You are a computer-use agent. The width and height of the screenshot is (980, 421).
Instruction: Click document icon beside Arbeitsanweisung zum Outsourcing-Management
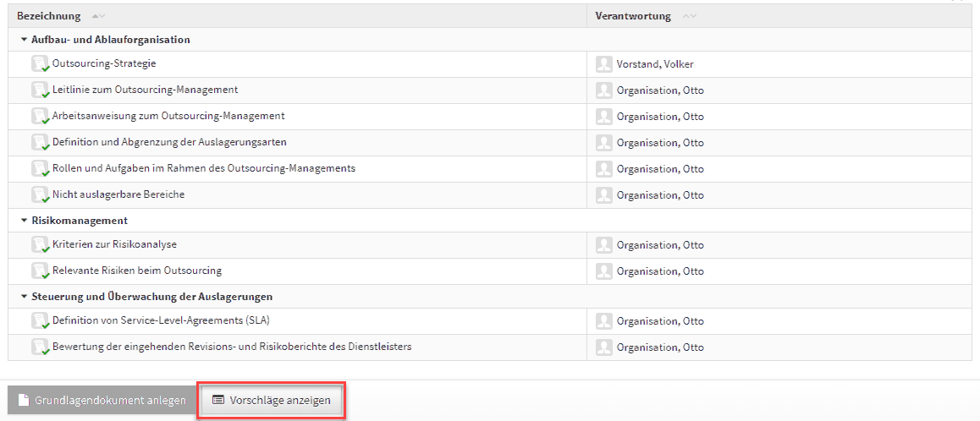(40, 117)
